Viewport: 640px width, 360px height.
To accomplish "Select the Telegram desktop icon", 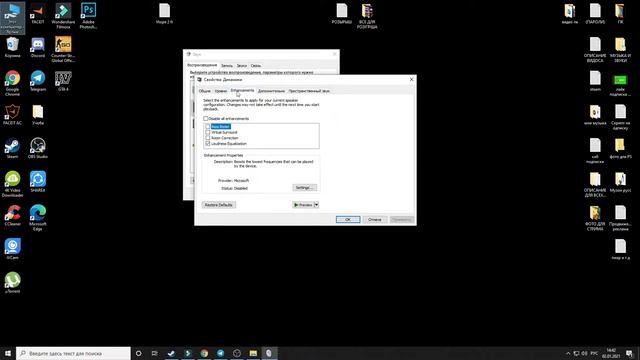I will point(38,81).
